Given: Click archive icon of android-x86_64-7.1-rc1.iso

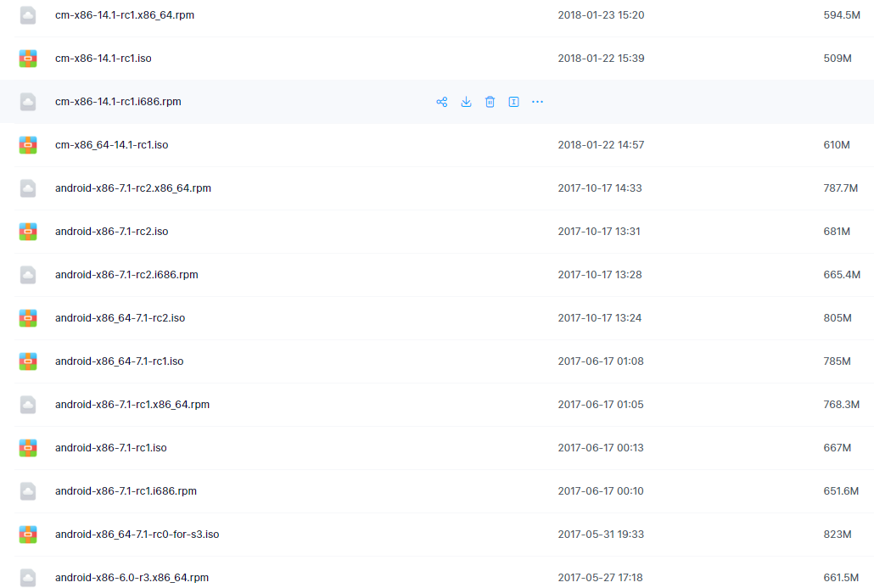Looking at the screenshot, I should pos(28,361).
